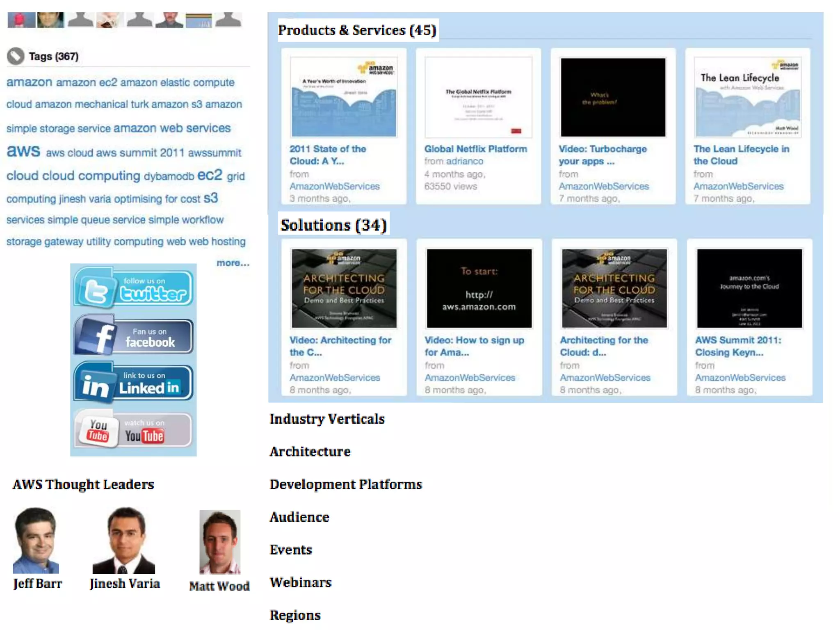Open the Webinars category heading
Screen dimensions: 840x630
coord(300,582)
